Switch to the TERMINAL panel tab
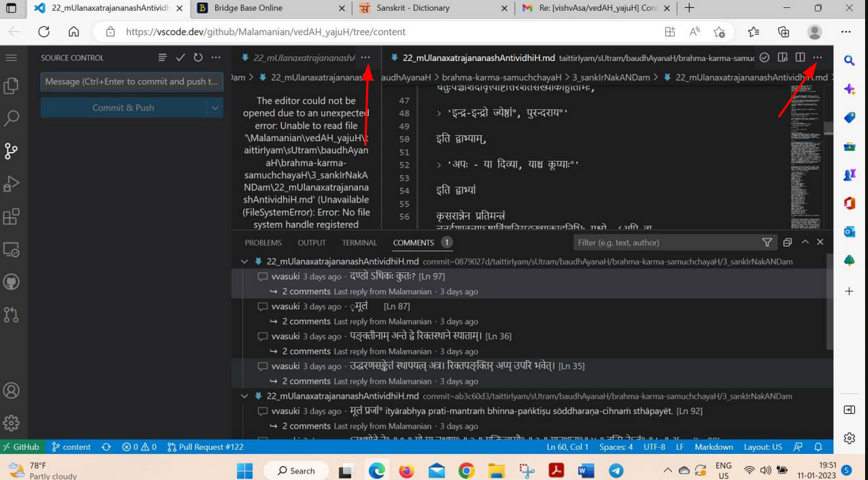 (360, 243)
